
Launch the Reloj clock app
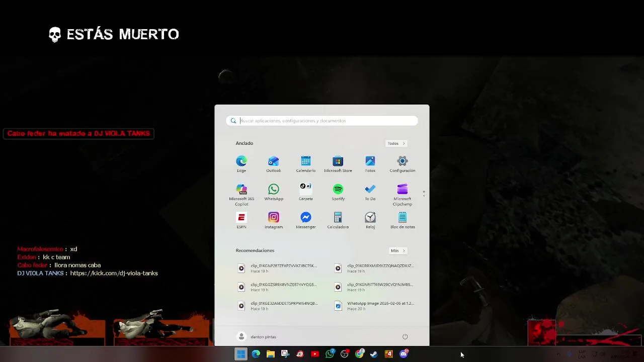370,220
